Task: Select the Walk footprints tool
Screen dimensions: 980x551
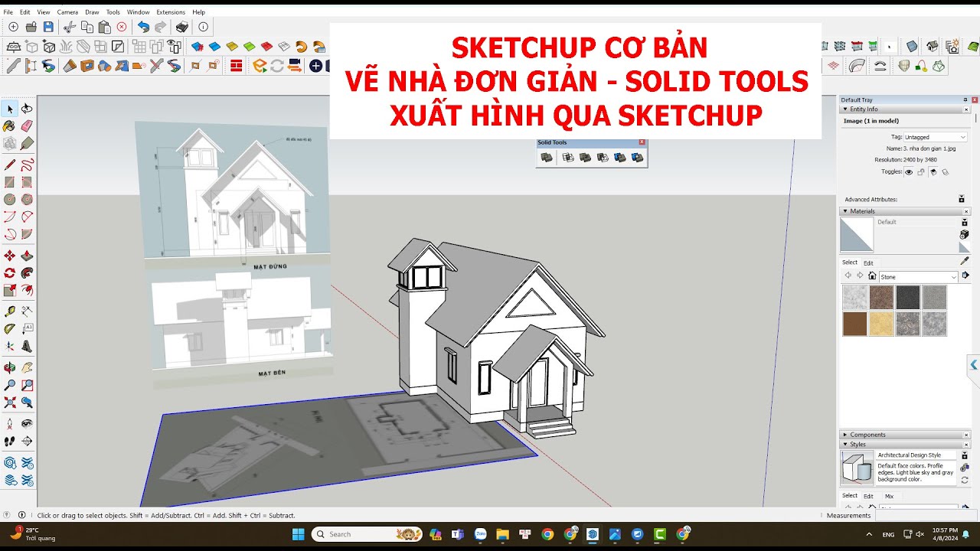Action: [10, 442]
